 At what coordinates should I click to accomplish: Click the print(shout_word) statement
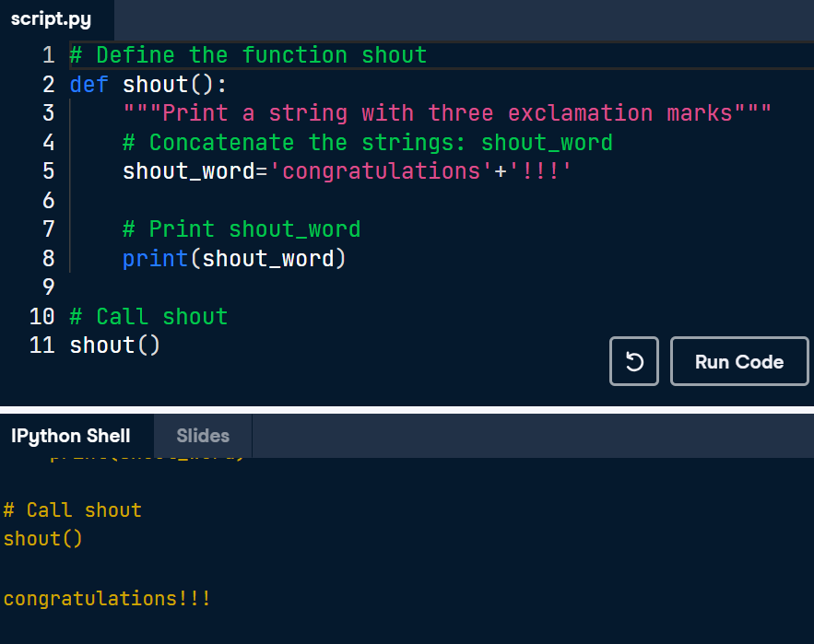(234, 259)
